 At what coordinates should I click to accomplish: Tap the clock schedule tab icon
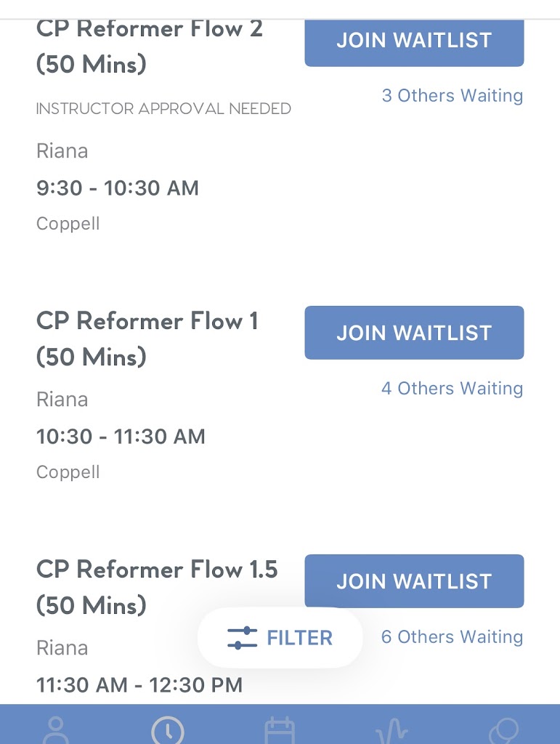pos(168,729)
